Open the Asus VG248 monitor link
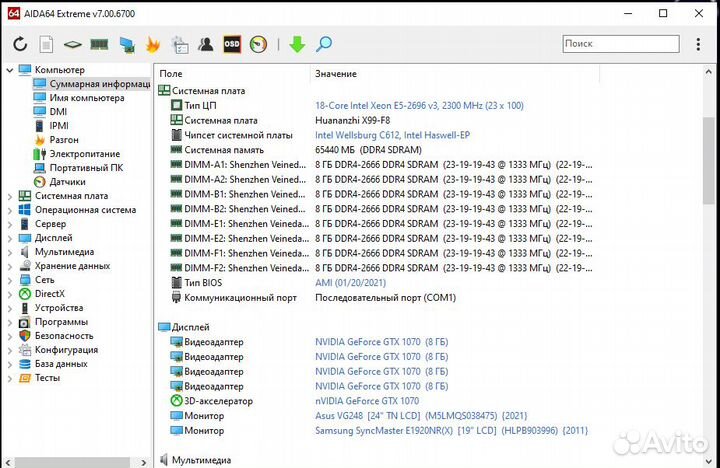This screenshot has width=720, height=468. click(421, 416)
